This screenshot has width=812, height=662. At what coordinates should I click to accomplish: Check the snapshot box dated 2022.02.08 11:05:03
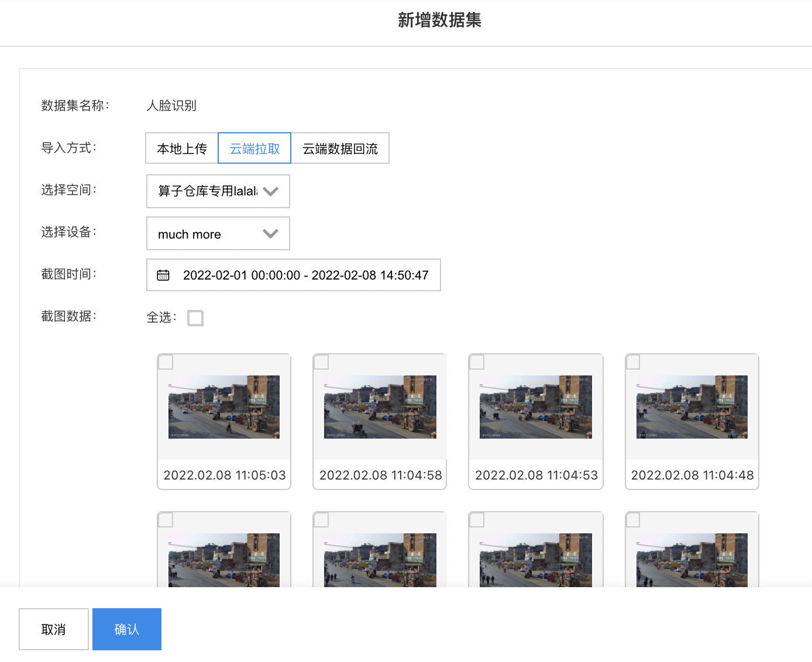tap(166, 362)
